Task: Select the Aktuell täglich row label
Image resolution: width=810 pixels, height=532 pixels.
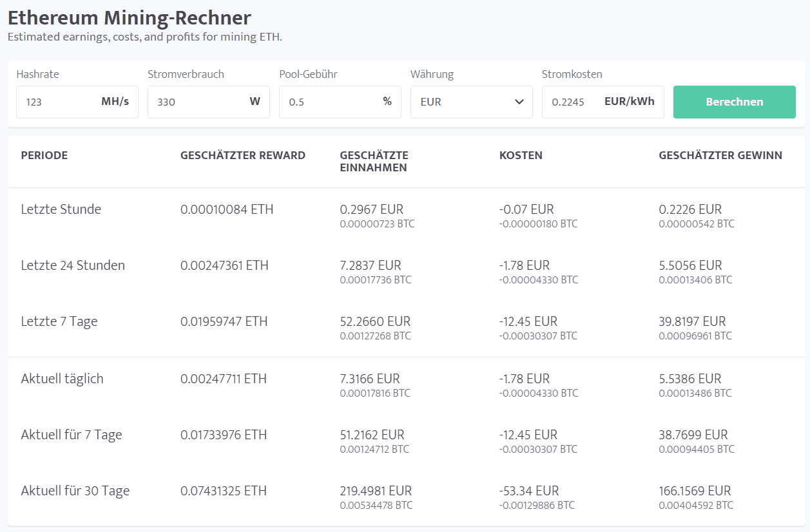Action: point(62,379)
